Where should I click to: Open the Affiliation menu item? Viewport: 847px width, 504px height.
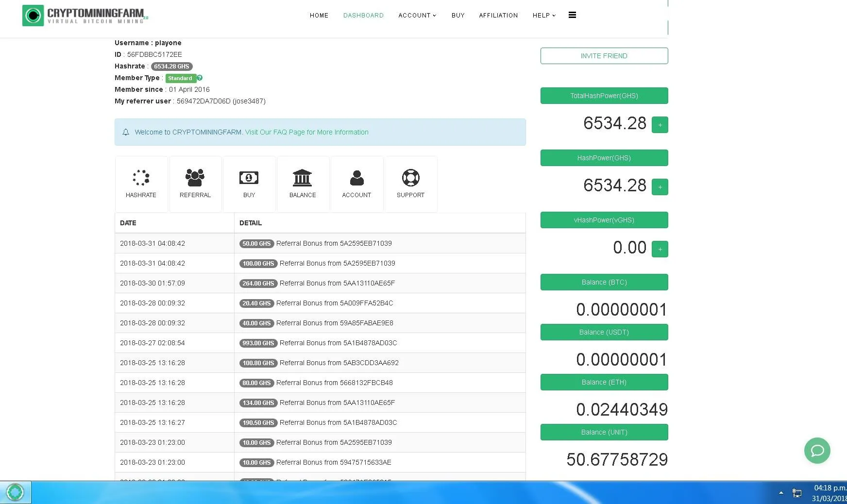(x=498, y=16)
